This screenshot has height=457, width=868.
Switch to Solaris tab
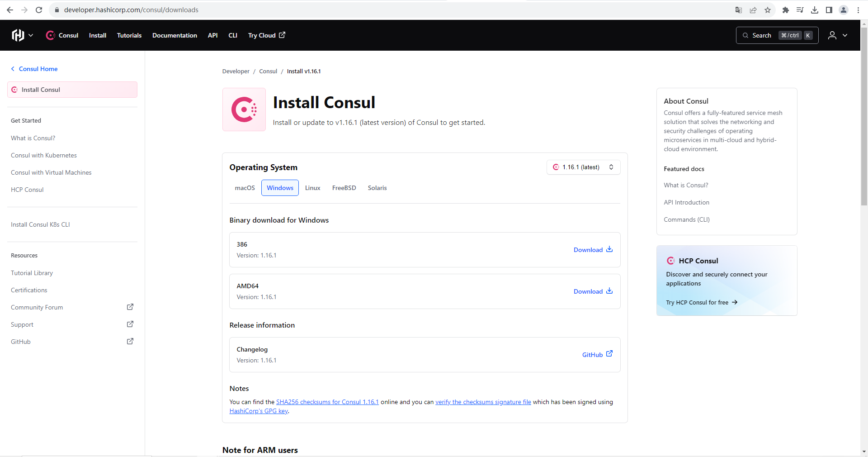click(377, 188)
